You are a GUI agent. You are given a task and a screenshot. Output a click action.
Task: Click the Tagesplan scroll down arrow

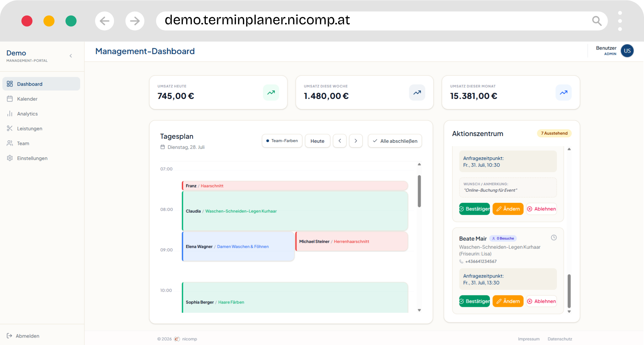(419, 310)
